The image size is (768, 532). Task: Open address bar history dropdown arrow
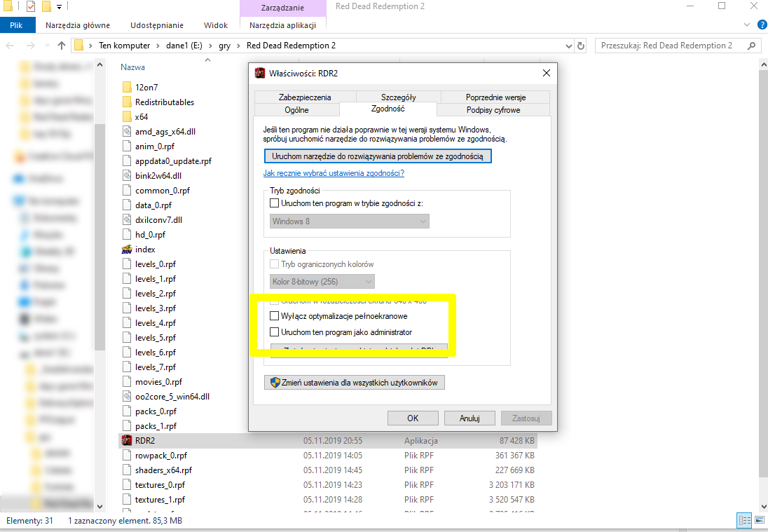569,46
